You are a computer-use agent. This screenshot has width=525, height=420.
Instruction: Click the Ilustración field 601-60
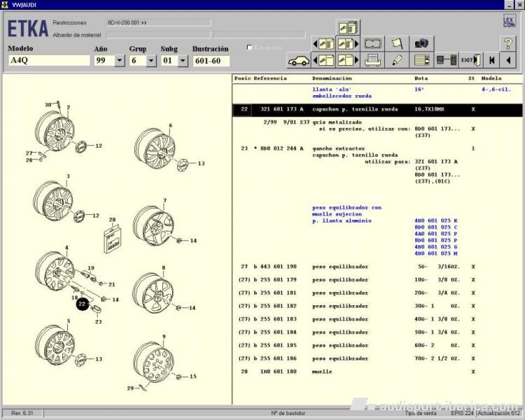211,61
